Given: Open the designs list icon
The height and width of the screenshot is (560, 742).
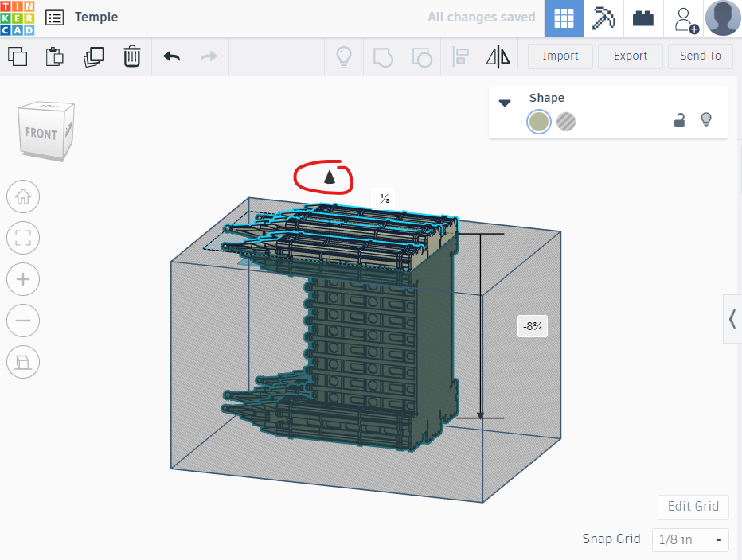Looking at the screenshot, I should (x=54, y=17).
